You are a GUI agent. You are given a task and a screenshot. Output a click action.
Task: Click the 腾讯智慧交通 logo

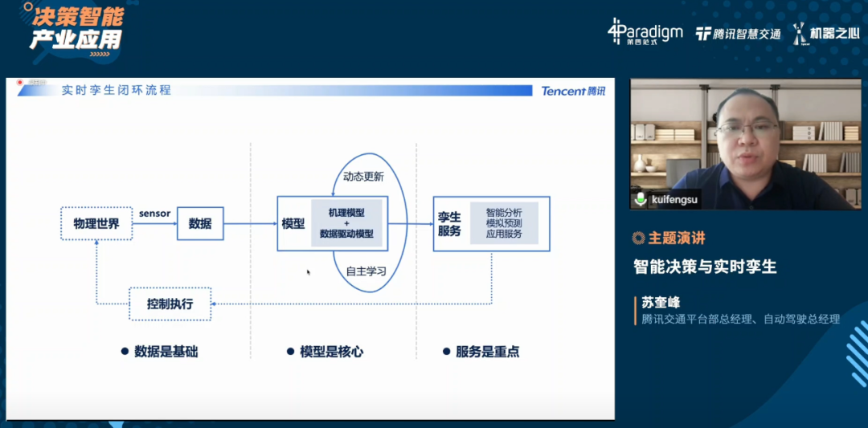(738, 34)
